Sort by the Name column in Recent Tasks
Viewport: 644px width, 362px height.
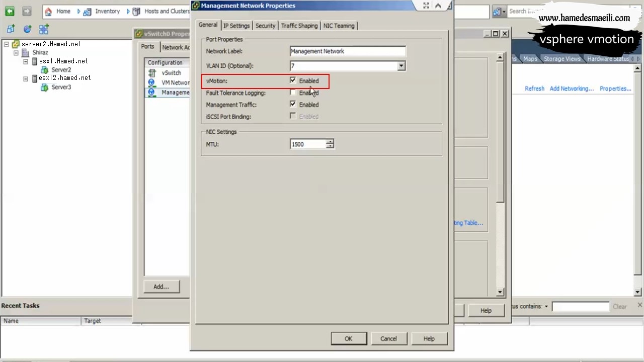pos(41,321)
